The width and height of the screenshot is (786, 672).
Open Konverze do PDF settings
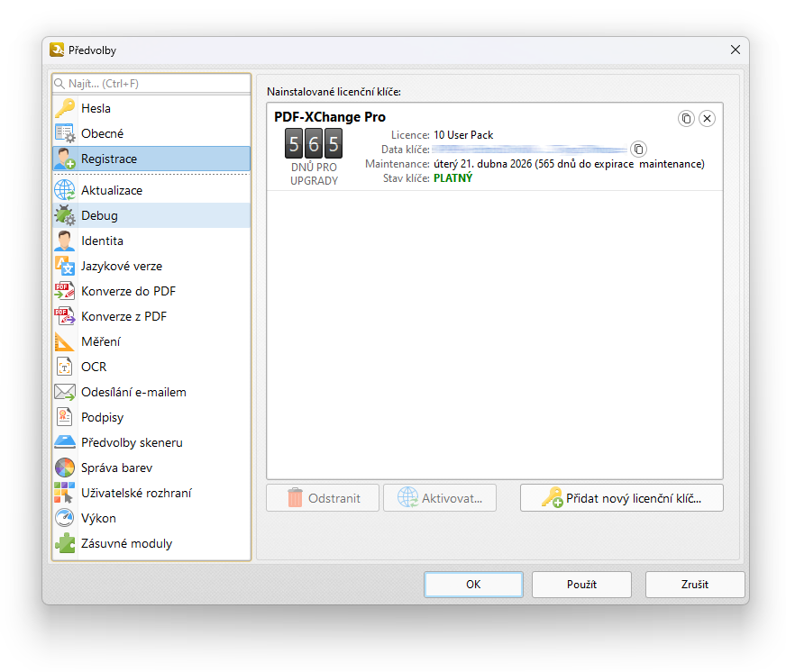pyautogui.click(x=151, y=291)
